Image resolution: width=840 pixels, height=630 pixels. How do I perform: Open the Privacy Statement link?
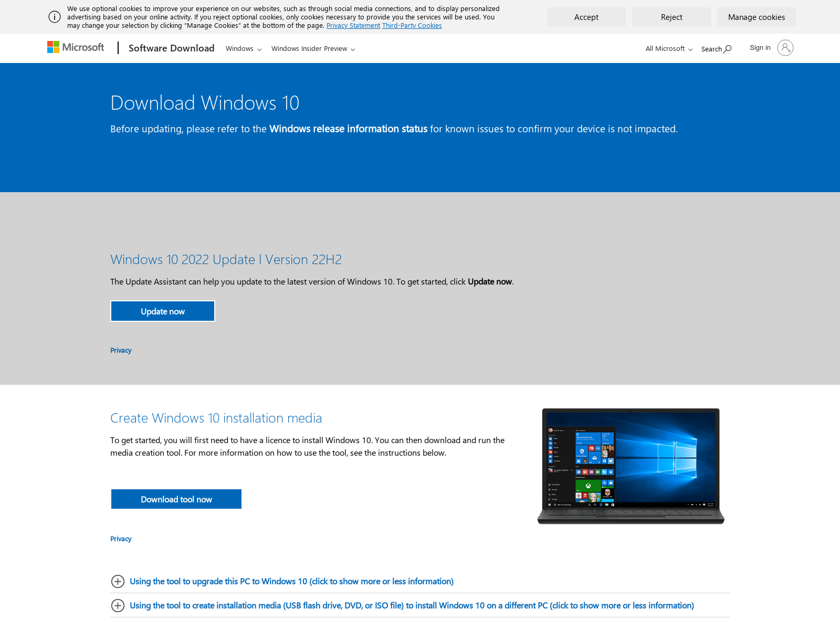click(353, 25)
